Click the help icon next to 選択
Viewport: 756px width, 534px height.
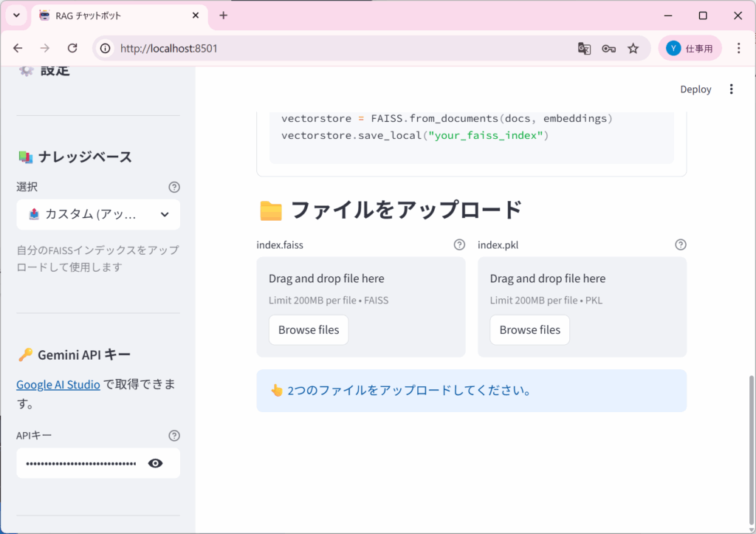(x=174, y=187)
